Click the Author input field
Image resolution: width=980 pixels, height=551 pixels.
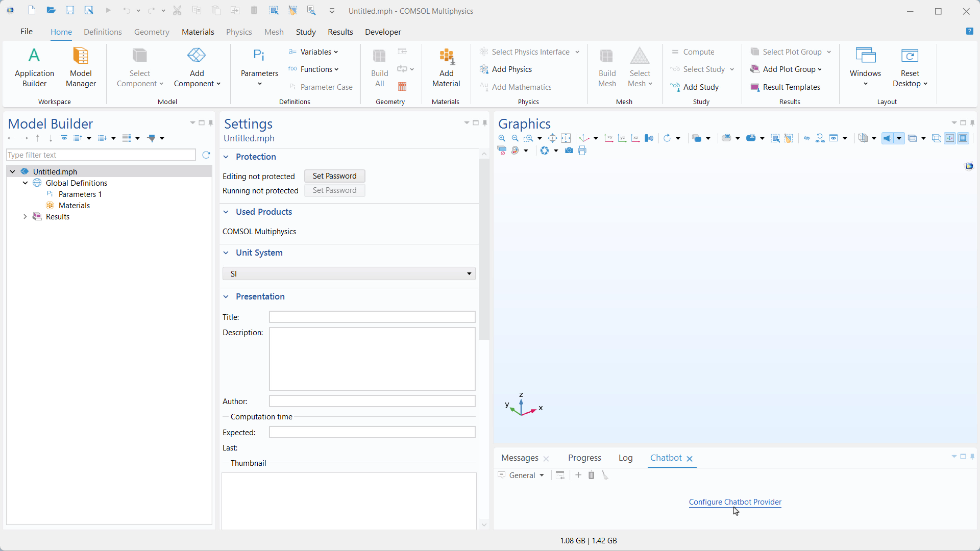pyautogui.click(x=372, y=401)
